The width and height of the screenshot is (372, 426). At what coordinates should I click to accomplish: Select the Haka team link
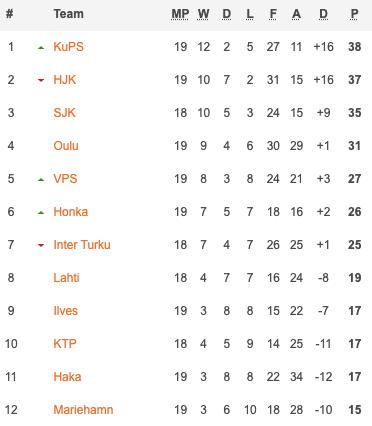[x=67, y=377]
